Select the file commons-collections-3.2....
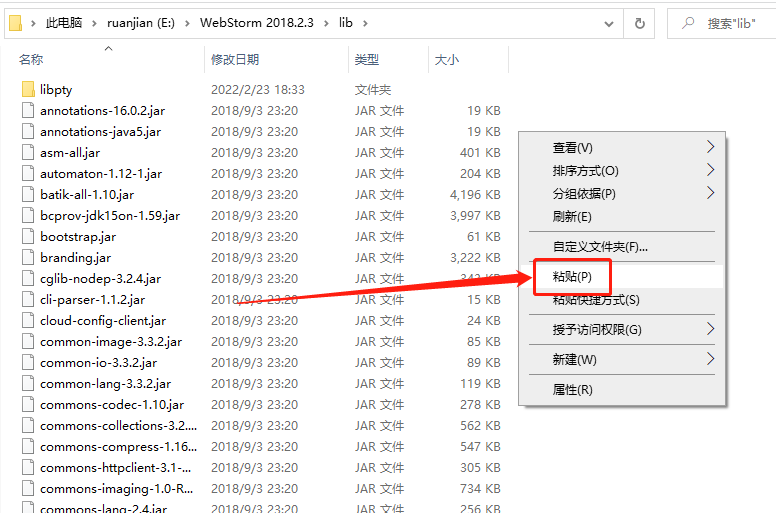The height and width of the screenshot is (513, 776). tap(118, 425)
